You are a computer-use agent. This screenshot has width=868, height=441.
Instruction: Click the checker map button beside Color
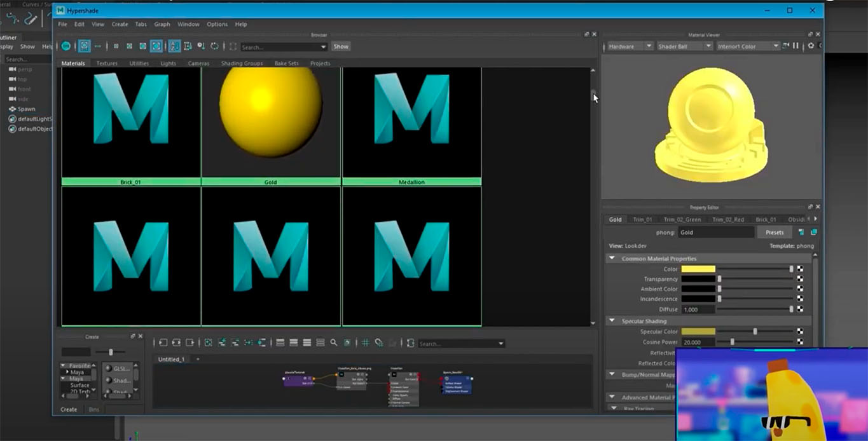click(800, 269)
